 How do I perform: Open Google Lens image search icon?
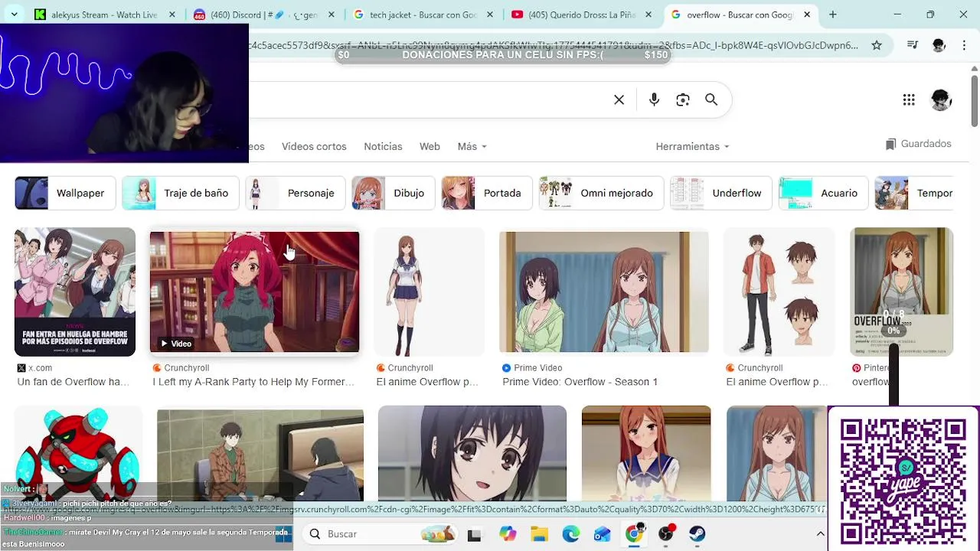click(x=683, y=99)
